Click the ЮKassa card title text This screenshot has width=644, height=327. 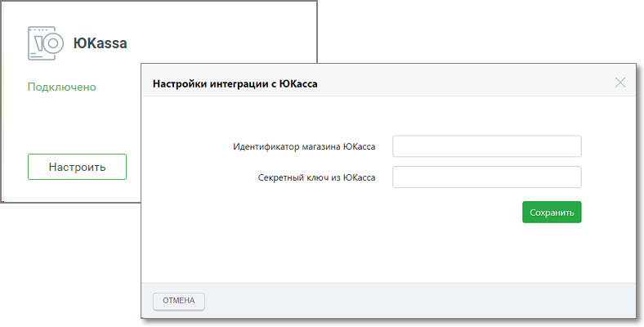pos(101,43)
